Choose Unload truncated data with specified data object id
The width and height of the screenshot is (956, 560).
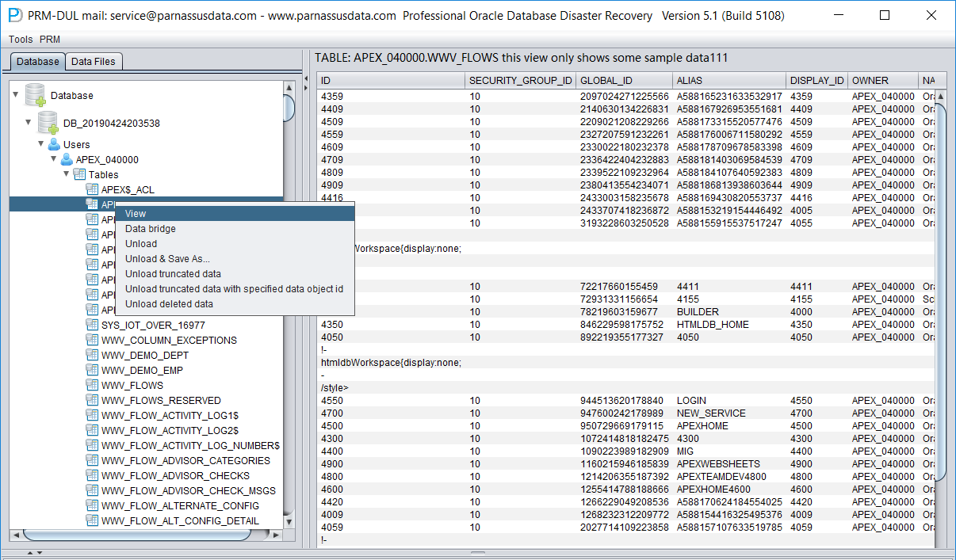(235, 289)
